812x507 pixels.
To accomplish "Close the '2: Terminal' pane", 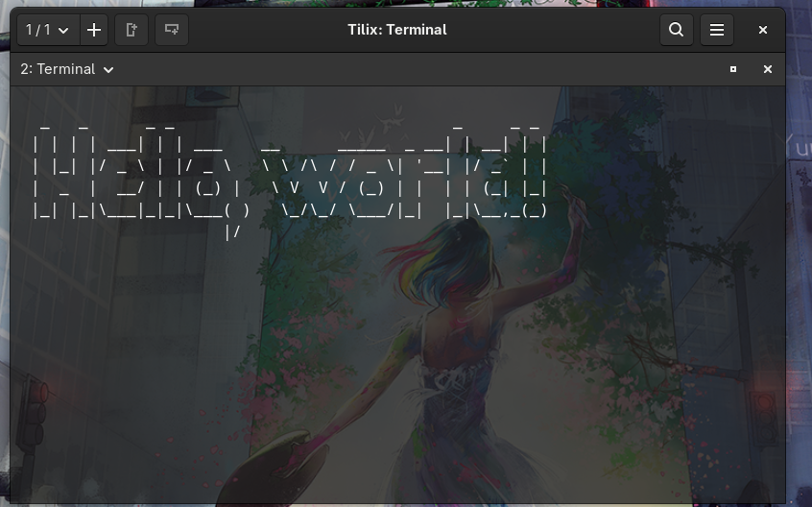I will point(768,69).
